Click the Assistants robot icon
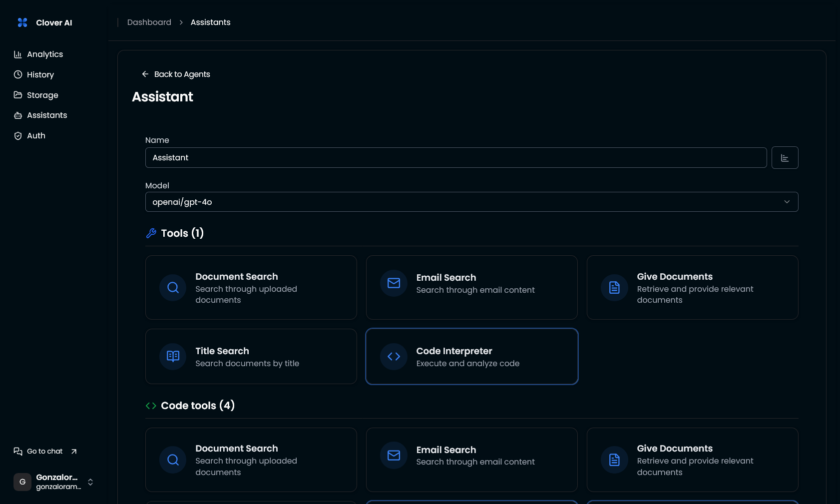 18,115
